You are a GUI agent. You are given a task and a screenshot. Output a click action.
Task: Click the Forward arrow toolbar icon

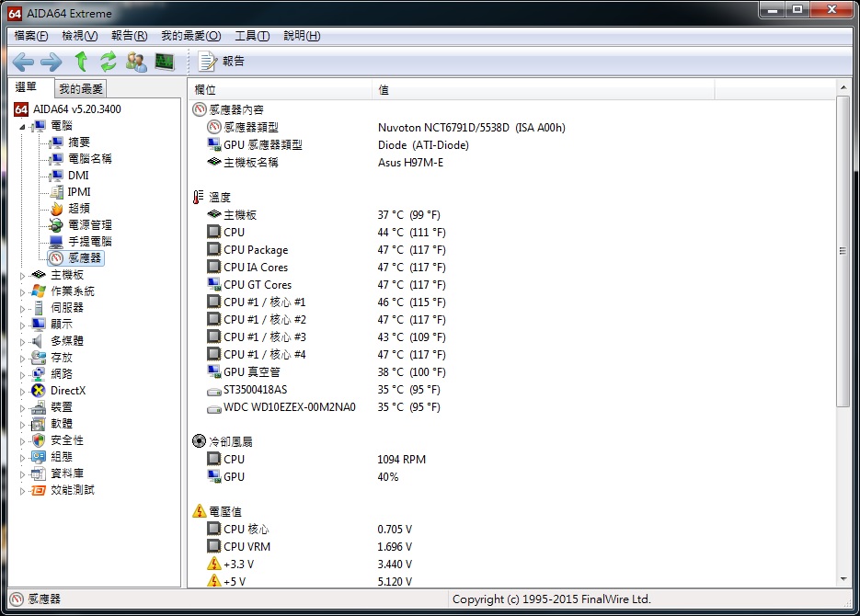click(x=52, y=62)
